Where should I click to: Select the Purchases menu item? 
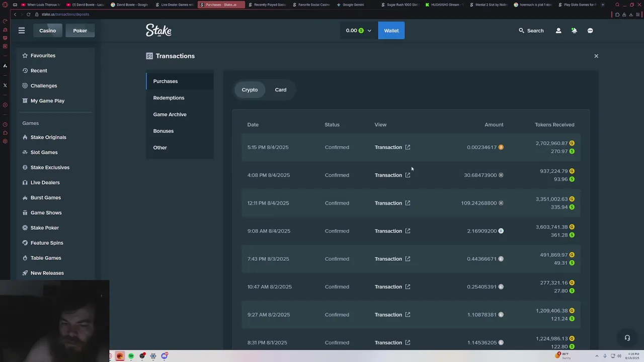[180, 81]
